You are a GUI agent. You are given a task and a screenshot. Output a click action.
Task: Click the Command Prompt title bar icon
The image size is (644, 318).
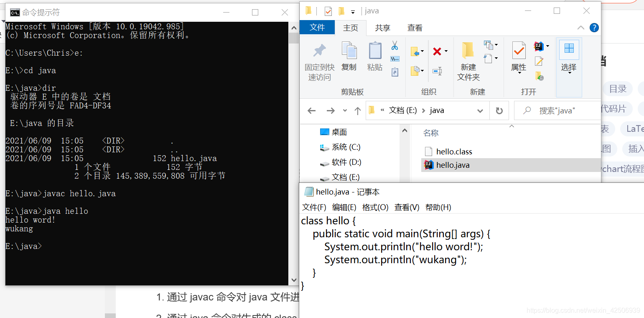pos(15,12)
